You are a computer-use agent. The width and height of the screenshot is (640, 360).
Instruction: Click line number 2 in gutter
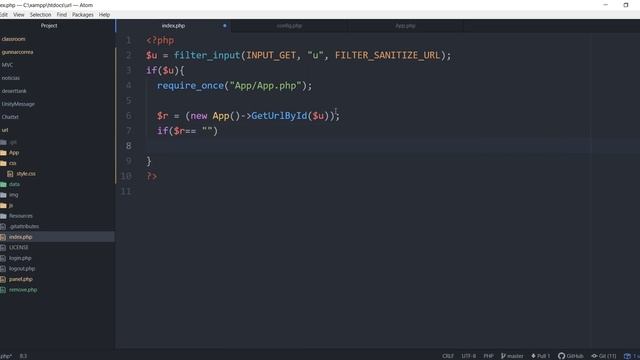pos(129,56)
